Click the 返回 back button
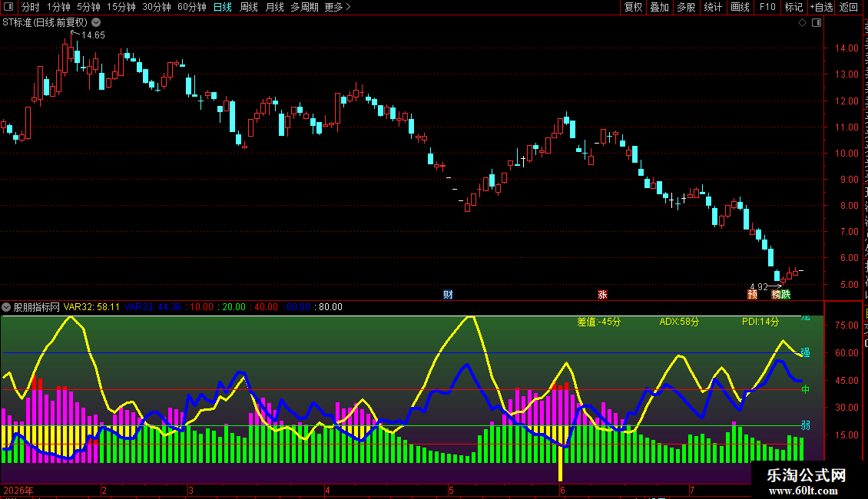The image size is (868, 499). click(x=849, y=7)
